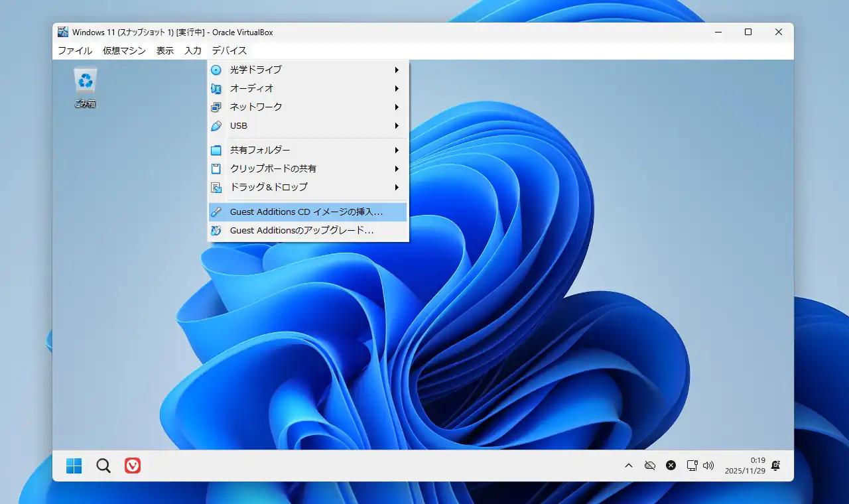Show hidden tray icons chevron
The height and width of the screenshot is (504, 849).
pos(629,466)
